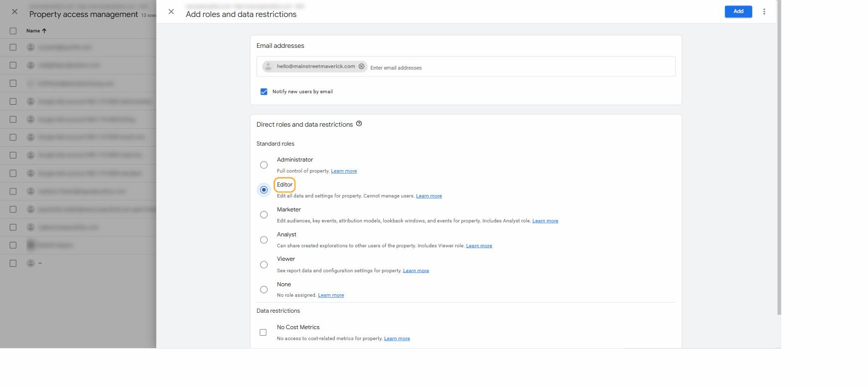
Task: Click the Notify new users by email label
Action: [x=302, y=92]
